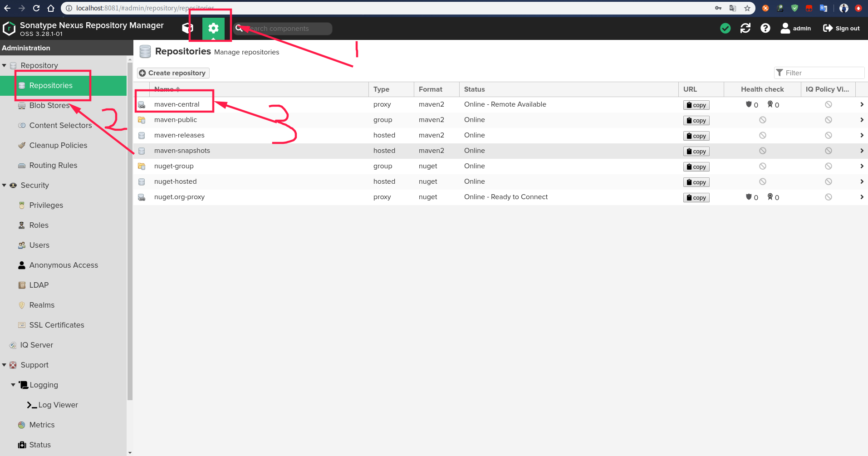Click the sidebar scroll down arrow

130,452
